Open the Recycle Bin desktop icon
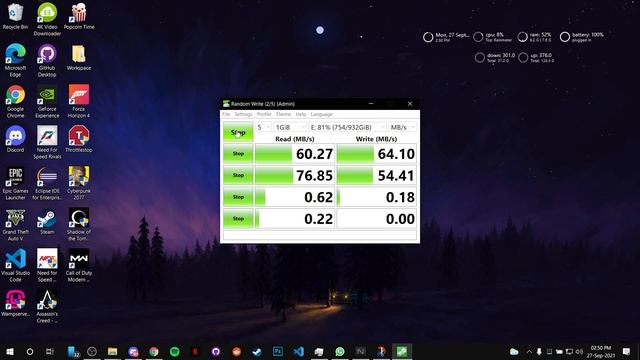This screenshot has height=360, width=640. (x=15, y=16)
